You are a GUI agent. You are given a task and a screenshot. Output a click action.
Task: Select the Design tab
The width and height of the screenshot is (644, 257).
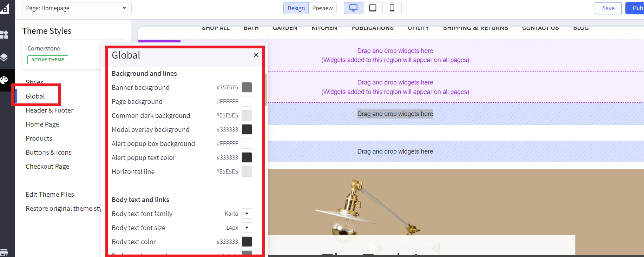(x=296, y=8)
